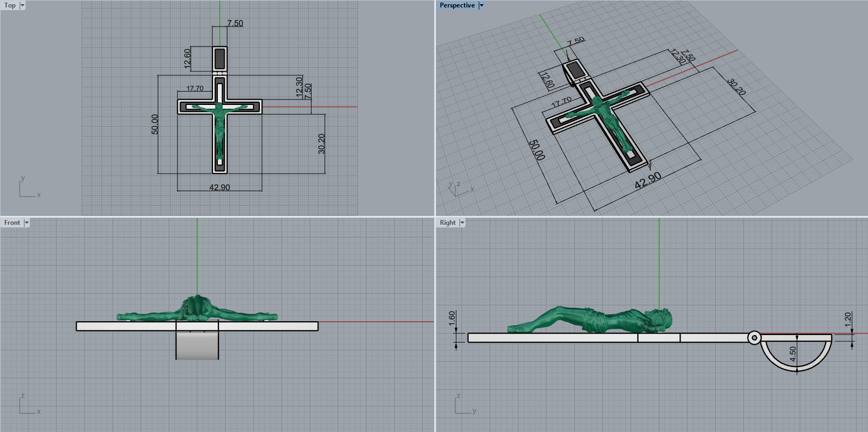
Task: Select the 30.20 dimension in Perspective view
Action: [736, 87]
